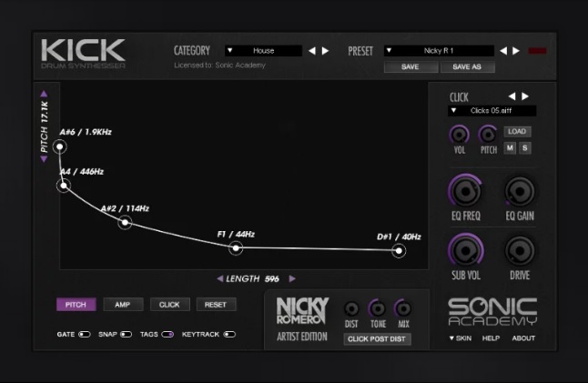Image resolution: width=588 pixels, height=383 pixels.
Task: Open the Help menu
Action: tap(491, 338)
